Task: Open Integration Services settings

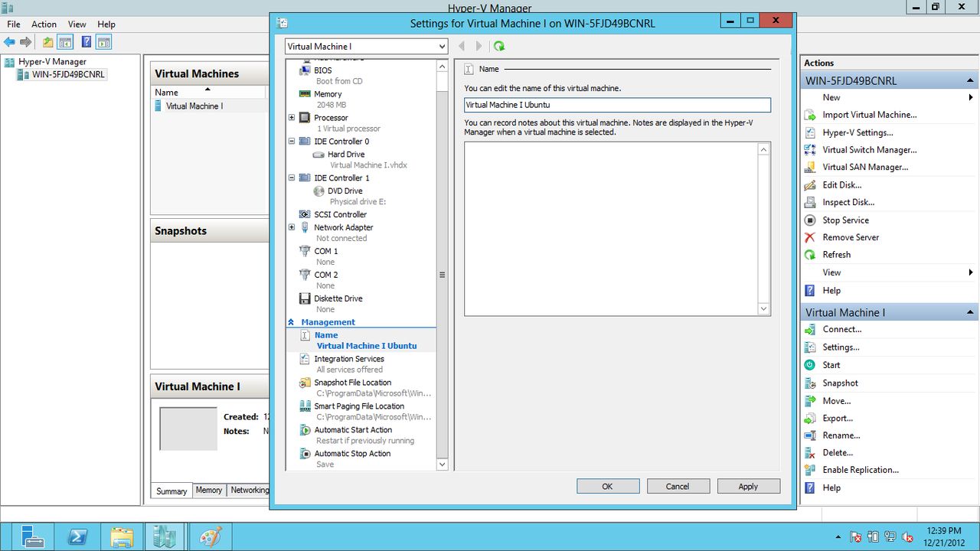Action: pos(348,359)
